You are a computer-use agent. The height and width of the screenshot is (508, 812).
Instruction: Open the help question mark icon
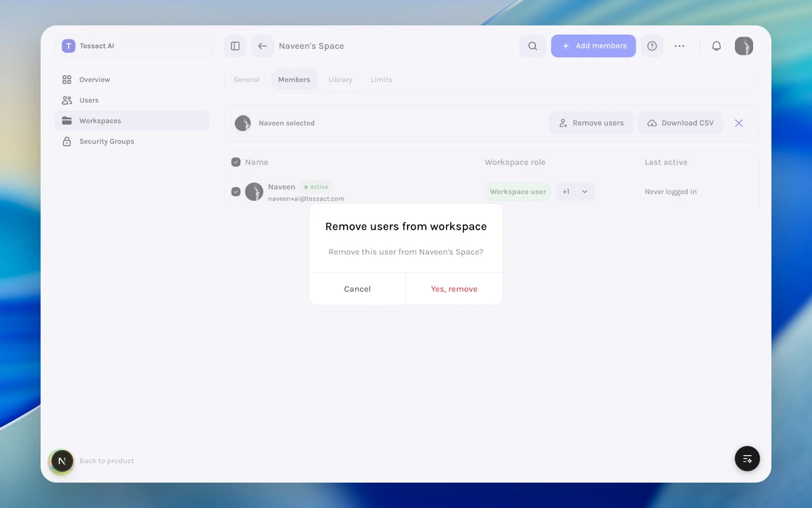click(652, 46)
